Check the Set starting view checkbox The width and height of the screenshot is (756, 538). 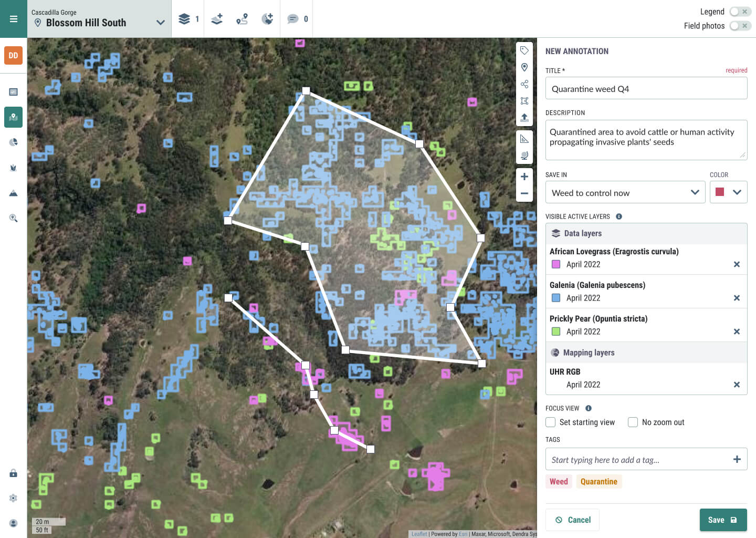click(550, 422)
